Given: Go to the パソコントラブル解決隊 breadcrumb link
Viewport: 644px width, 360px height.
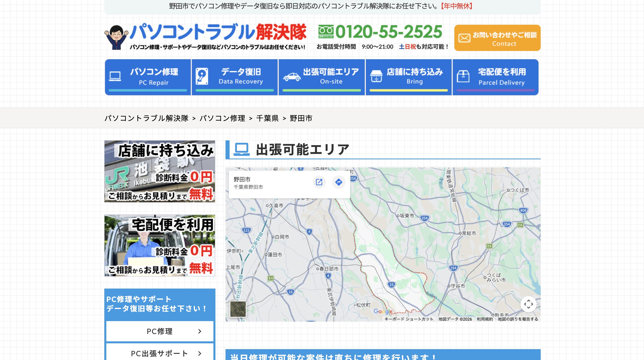Looking at the screenshot, I should tap(146, 118).
